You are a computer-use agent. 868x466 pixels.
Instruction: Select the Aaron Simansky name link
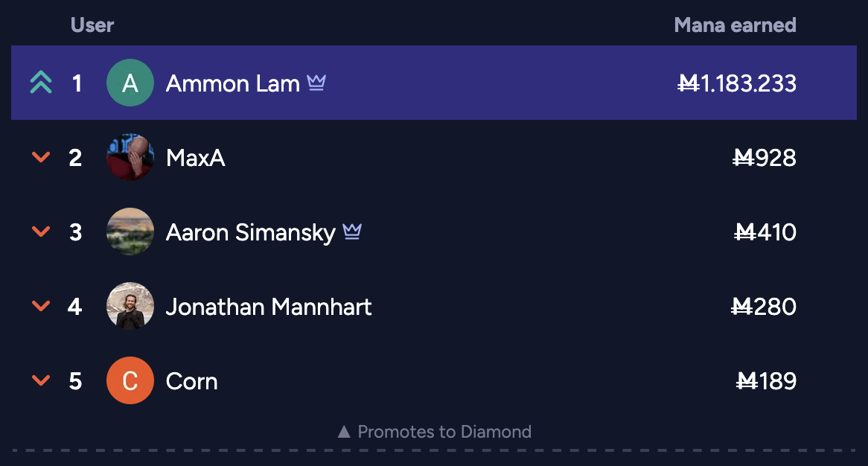coord(251,232)
